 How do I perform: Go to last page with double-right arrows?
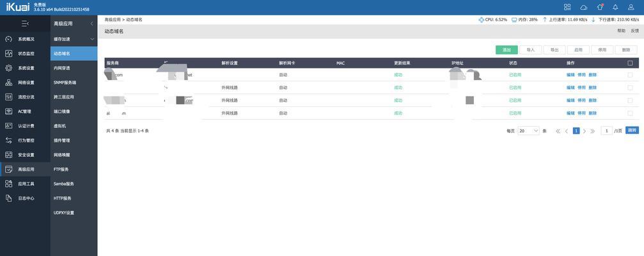(592, 131)
